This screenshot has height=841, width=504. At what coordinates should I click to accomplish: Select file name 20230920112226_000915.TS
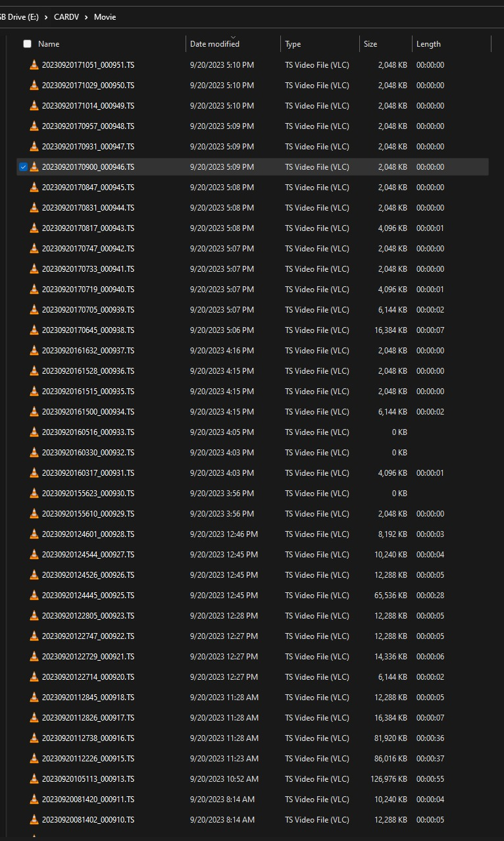[x=88, y=759]
